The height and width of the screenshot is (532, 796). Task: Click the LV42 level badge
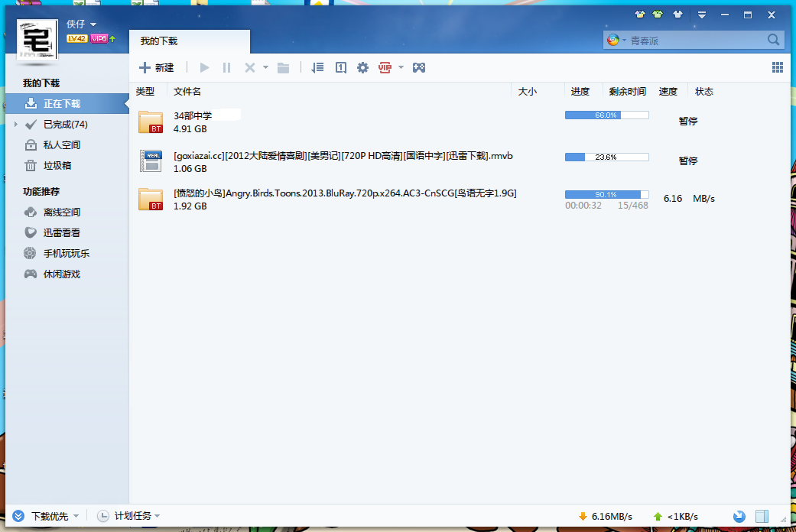point(77,38)
